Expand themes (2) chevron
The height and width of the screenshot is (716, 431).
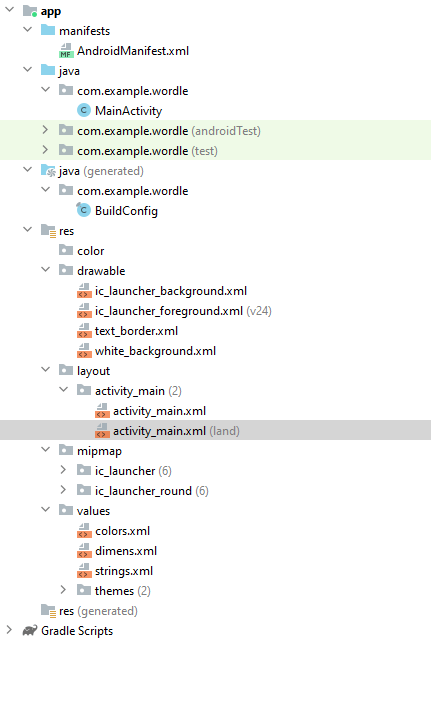[63, 590]
